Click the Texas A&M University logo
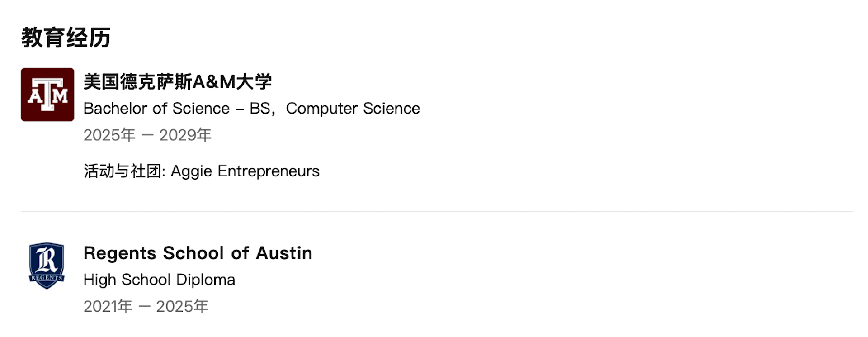Viewport: 868px width, 337px height. [47, 95]
